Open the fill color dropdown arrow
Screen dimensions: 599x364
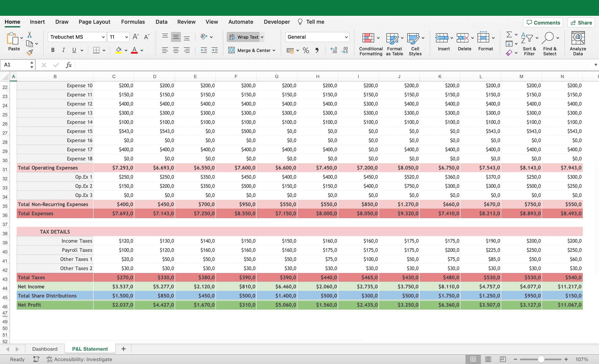[126, 50]
